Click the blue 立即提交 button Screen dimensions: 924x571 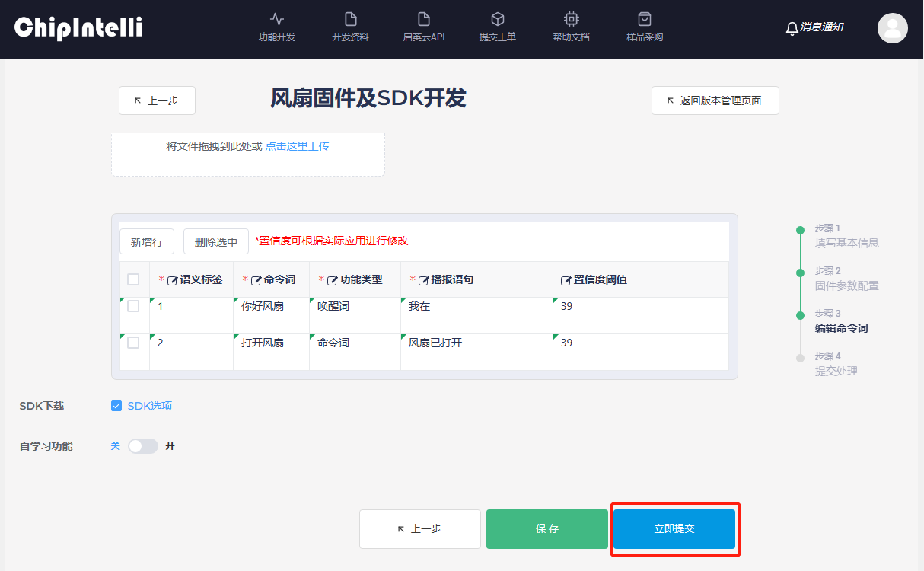click(674, 528)
